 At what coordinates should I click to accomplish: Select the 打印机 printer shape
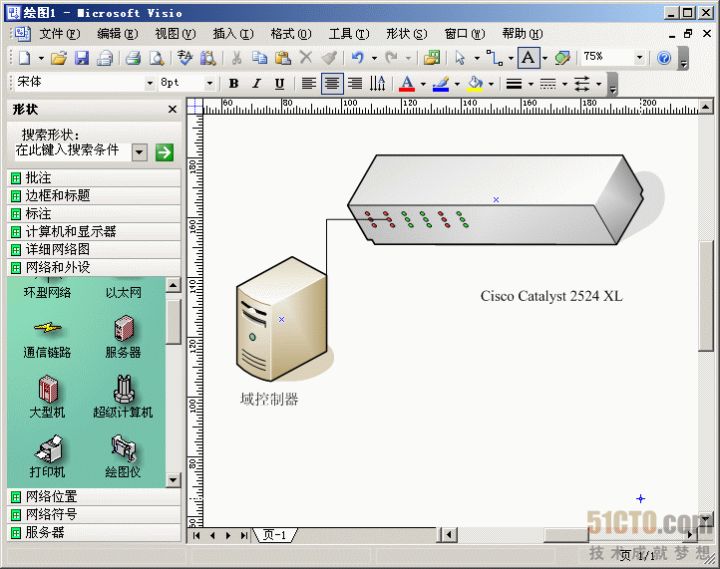[x=47, y=456]
